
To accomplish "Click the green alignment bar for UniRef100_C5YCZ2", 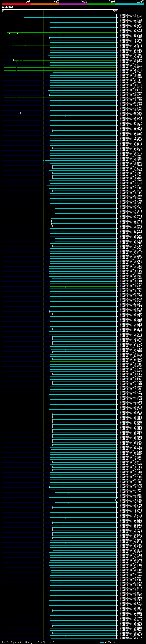I will 62,32.
